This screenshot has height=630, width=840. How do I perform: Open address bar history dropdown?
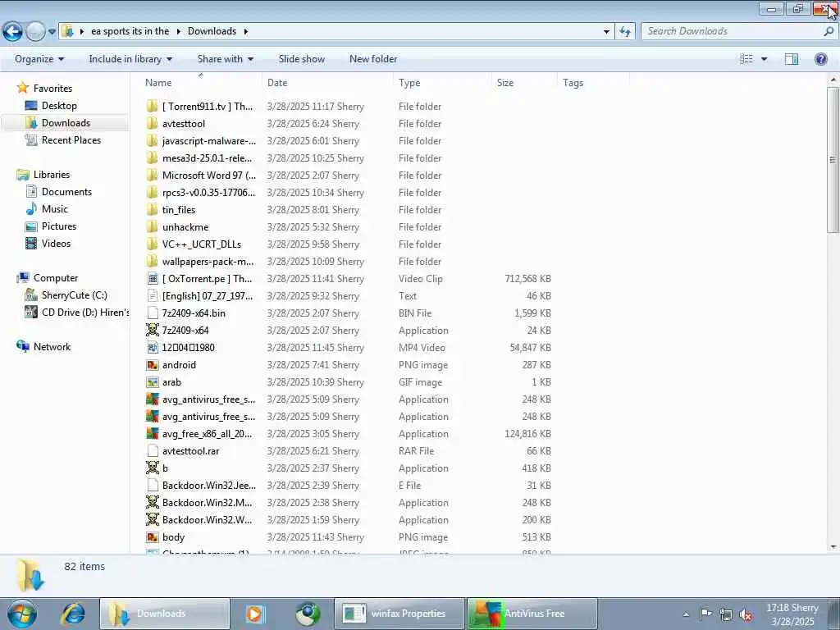[x=606, y=32]
